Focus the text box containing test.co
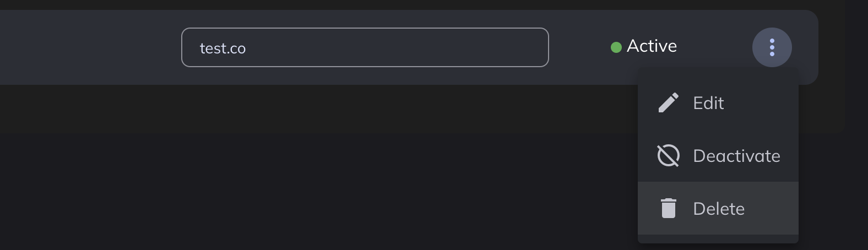868x250 pixels. tap(365, 47)
